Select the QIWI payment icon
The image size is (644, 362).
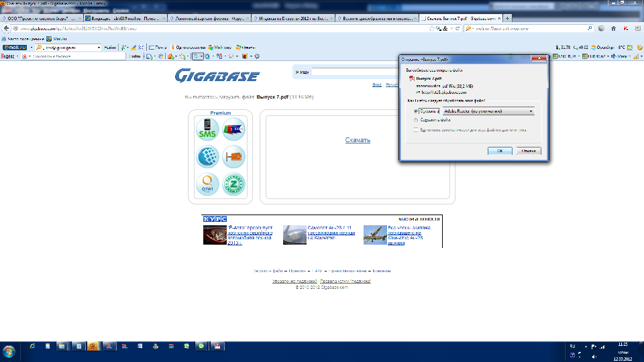tap(207, 184)
